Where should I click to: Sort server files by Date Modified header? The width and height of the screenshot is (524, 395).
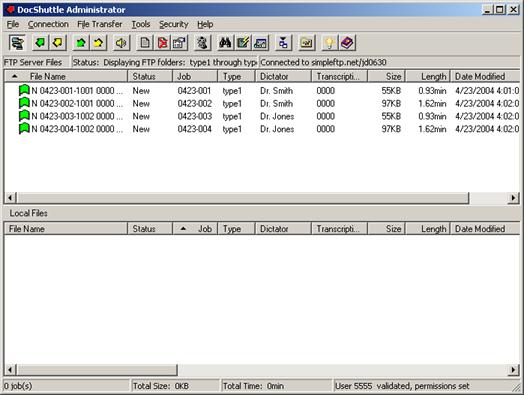point(485,76)
